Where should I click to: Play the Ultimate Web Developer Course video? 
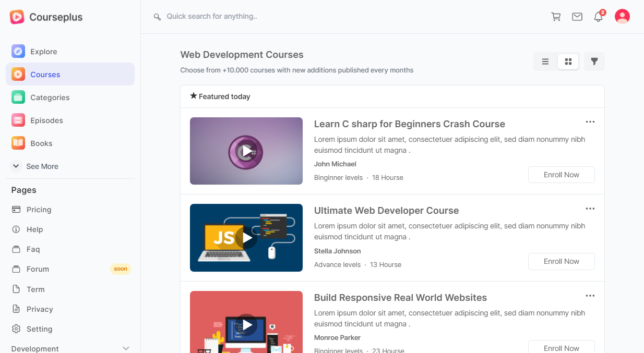coord(246,238)
